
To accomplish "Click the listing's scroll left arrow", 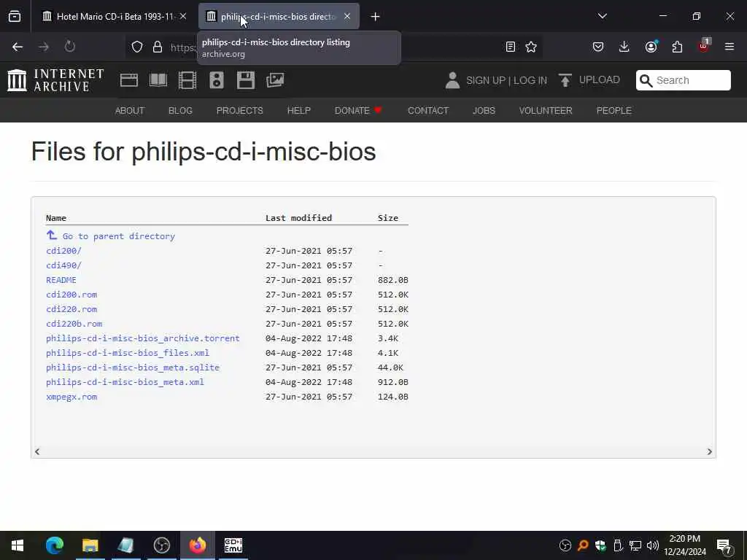I will coord(37,451).
